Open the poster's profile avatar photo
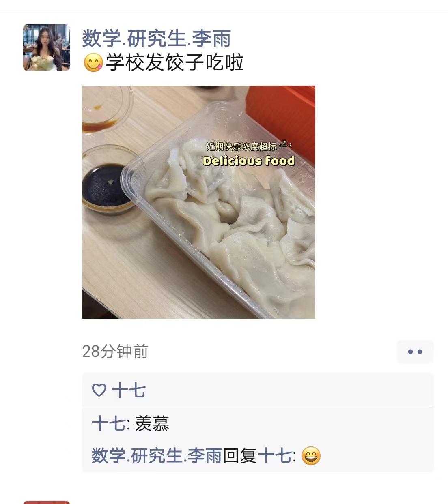The height and width of the screenshot is (504, 448). point(47,47)
